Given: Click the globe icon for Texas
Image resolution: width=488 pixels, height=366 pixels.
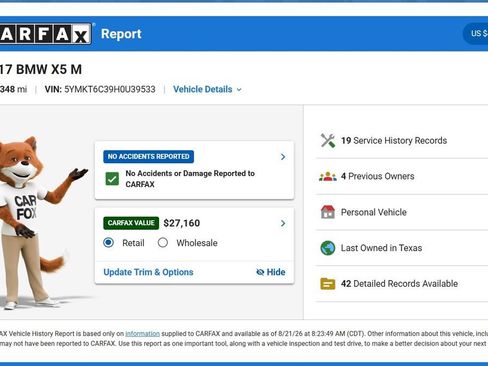Looking at the screenshot, I should [x=328, y=248].
